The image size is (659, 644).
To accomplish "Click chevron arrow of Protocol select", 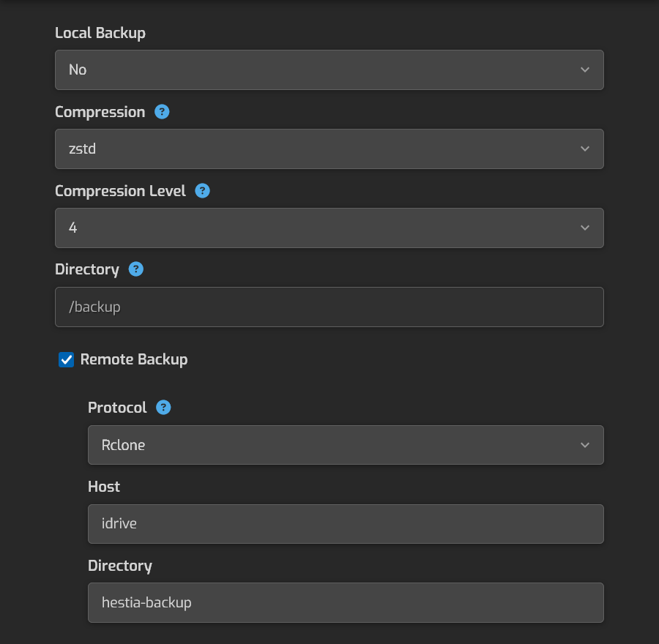I will (x=585, y=445).
